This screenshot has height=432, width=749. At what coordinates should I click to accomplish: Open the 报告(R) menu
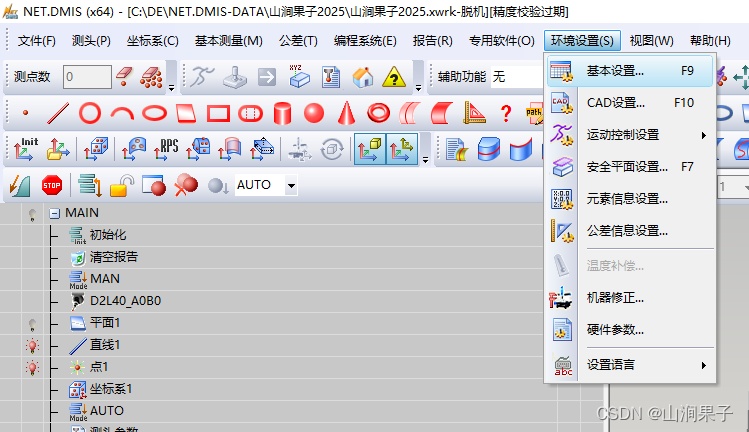tap(432, 41)
